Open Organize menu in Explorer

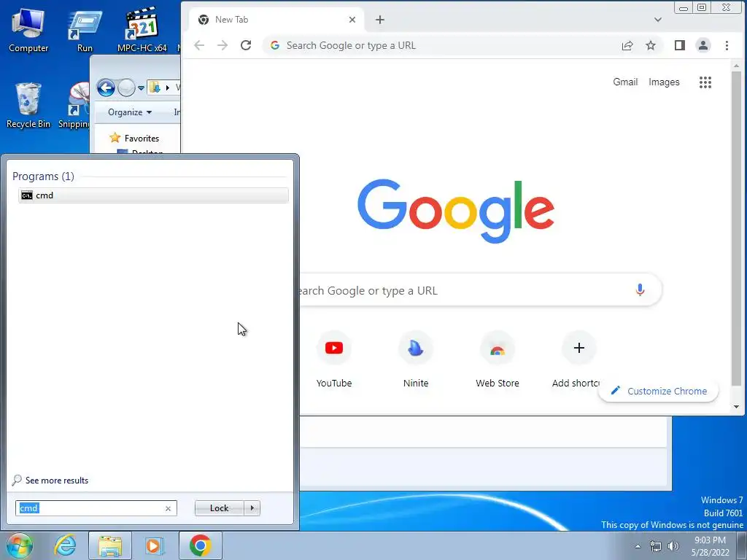click(x=130, y=112)
